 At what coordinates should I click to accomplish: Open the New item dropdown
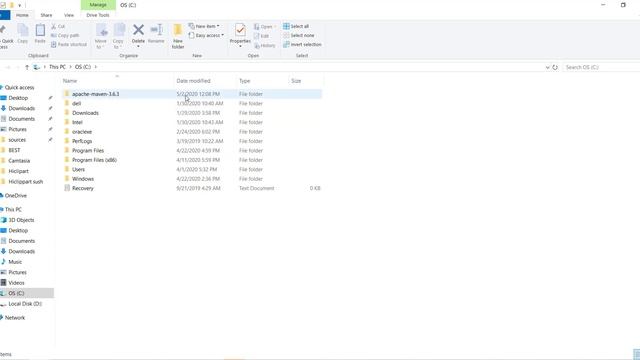point(204,26)
